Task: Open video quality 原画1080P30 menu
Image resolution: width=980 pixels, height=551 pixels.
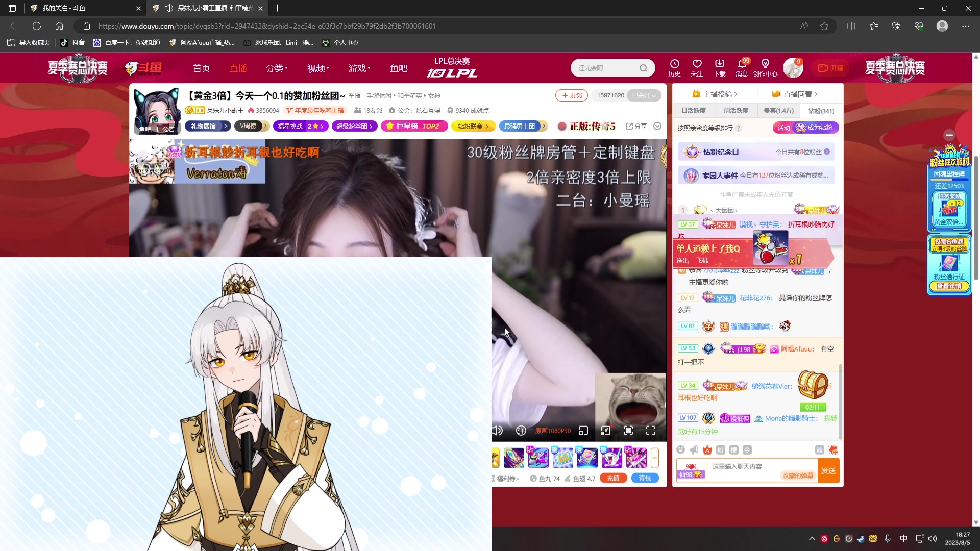Action: 553,431
